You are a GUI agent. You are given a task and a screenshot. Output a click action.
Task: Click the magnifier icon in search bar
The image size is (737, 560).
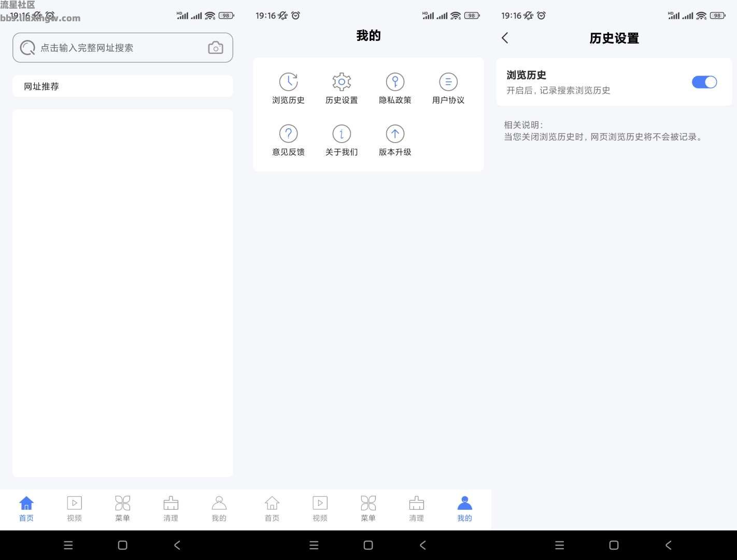(x=27, y=48)
